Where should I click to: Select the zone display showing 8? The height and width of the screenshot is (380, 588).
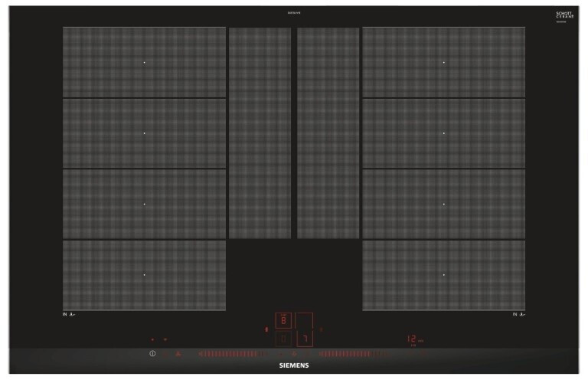[283, 321]
